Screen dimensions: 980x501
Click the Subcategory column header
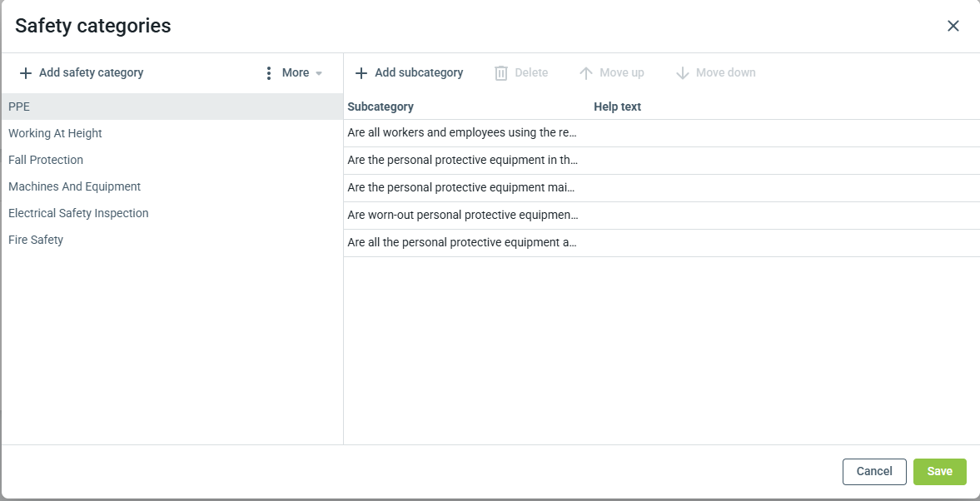pos(381,107)
